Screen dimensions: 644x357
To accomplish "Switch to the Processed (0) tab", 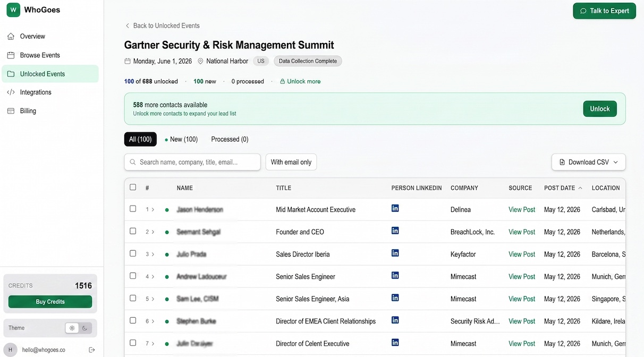I will coord(230,139).
